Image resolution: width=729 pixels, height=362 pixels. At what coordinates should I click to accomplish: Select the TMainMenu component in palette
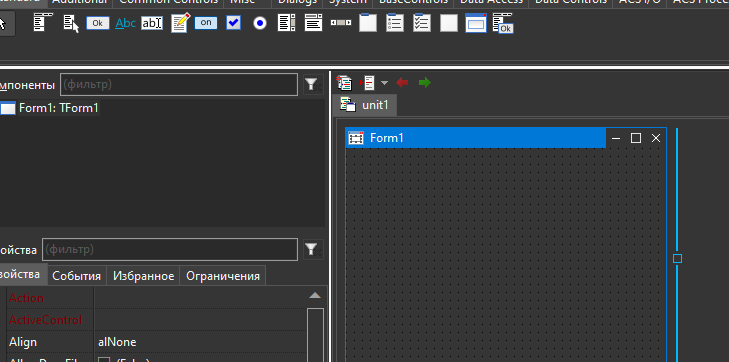tap(43, 23)
